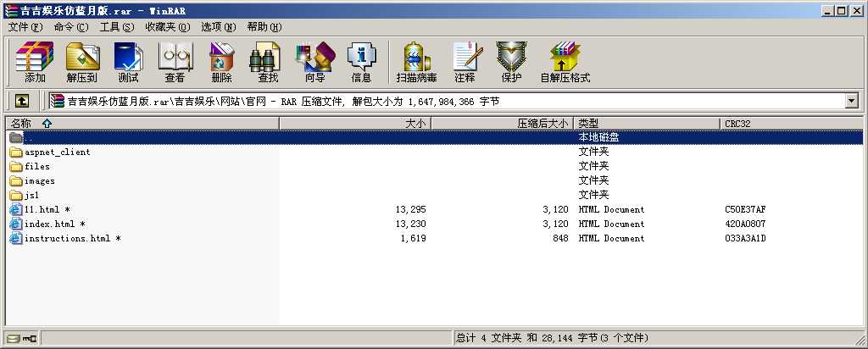Click the status bar totals text
The width and height of the screenshot is (868, 349).
(552, 338)
